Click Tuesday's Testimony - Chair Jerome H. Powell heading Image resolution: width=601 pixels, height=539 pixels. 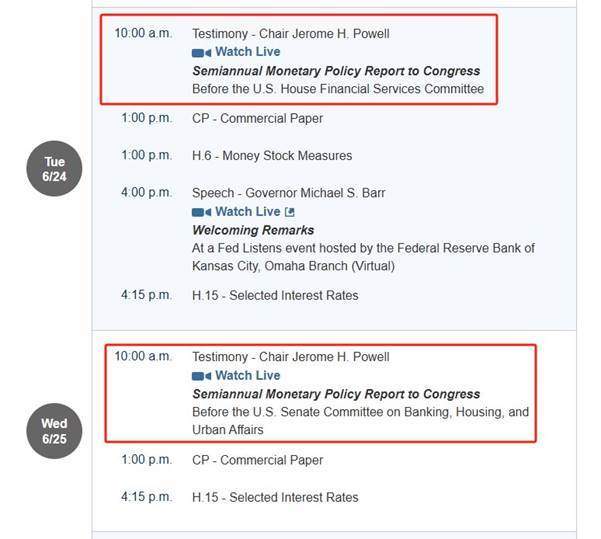pyautogui.click(x=290, y=33)
